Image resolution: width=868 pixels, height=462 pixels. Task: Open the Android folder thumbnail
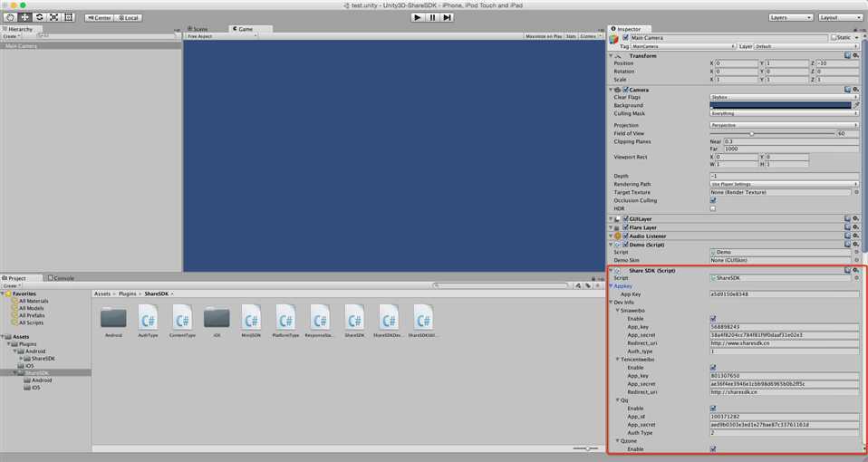(113, 318)
